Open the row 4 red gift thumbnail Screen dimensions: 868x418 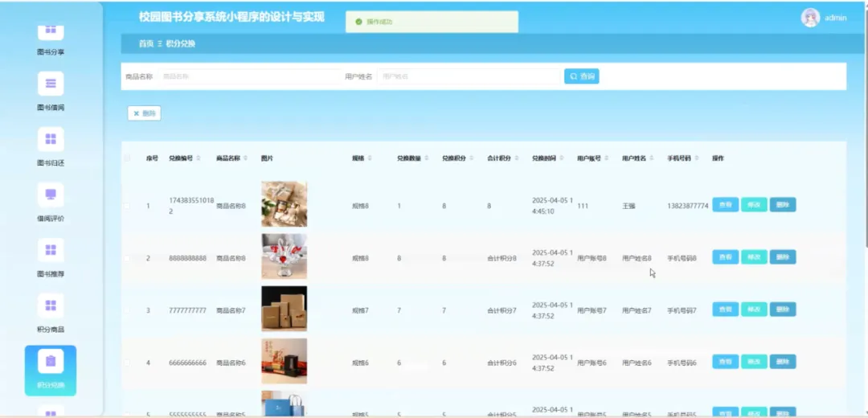click(x=284, y=361)
